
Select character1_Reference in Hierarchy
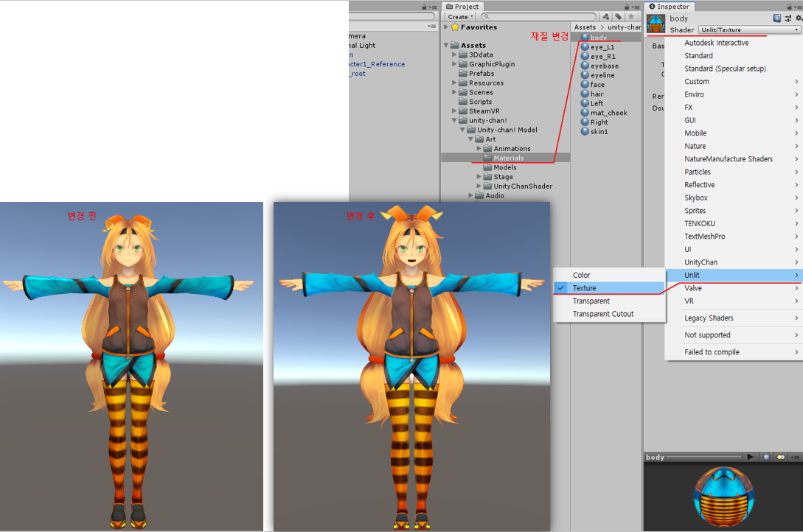click(x=377, y=64)
